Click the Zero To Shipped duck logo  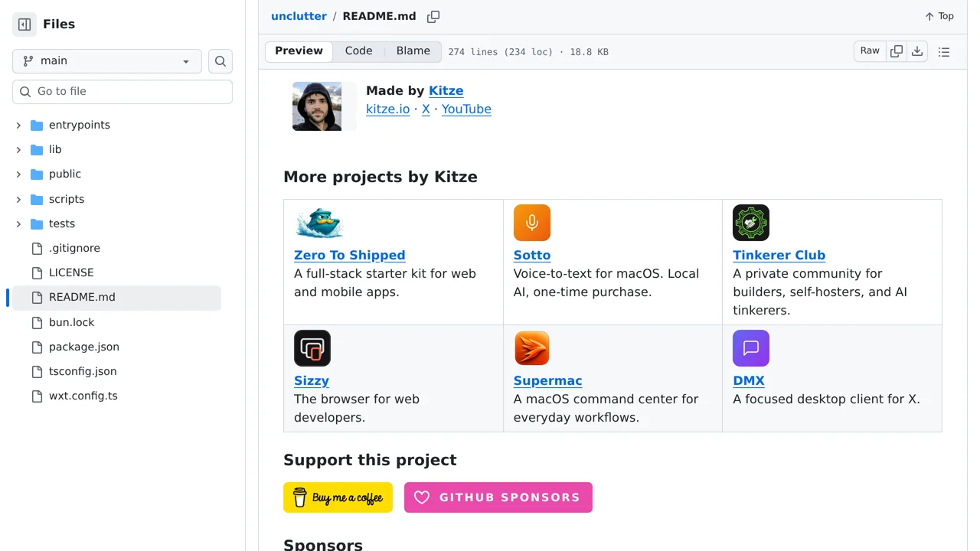[319, 223]
